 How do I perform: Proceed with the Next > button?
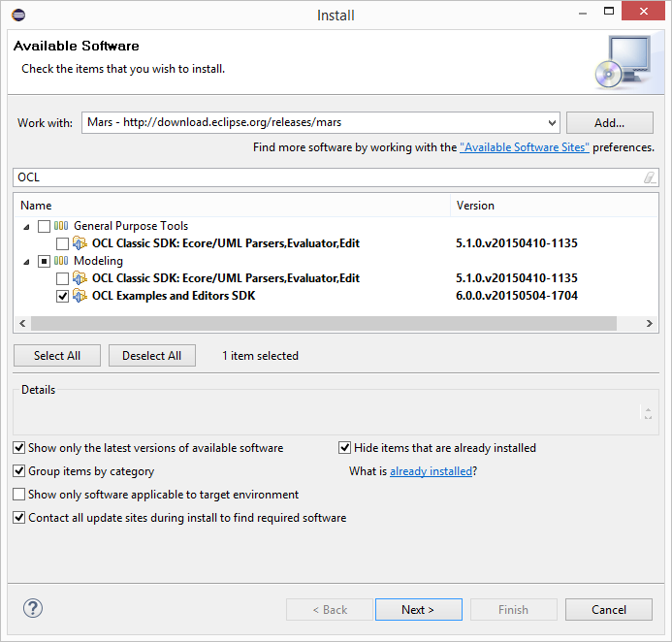419,609
